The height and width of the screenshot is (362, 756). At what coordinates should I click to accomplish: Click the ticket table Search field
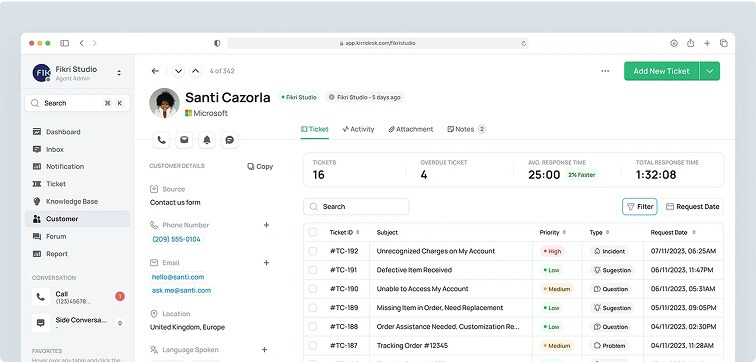pos(356,206)
